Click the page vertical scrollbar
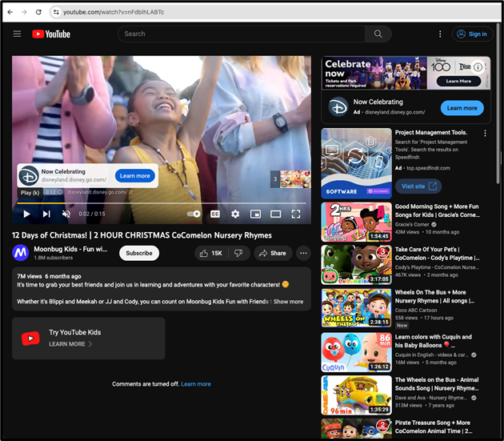The width and height of the screenshot is (504, 441). point(498,103)
